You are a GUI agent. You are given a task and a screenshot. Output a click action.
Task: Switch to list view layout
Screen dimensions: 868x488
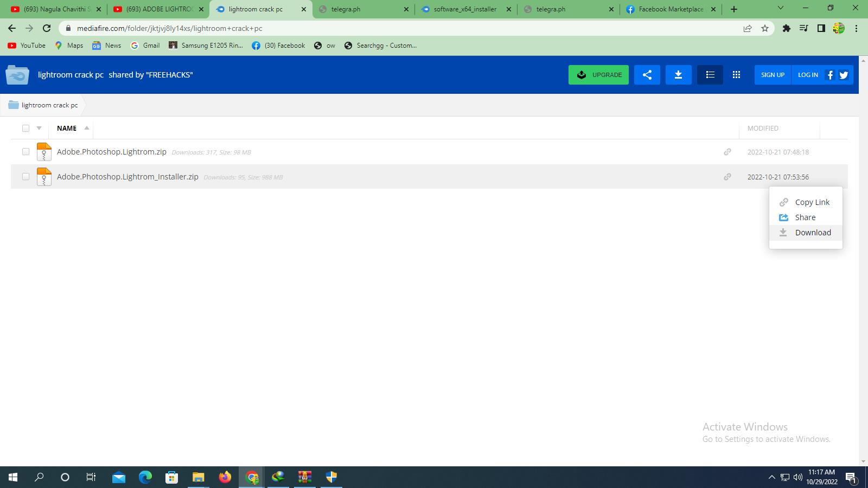pyautogui.click(x=710, y=75)
